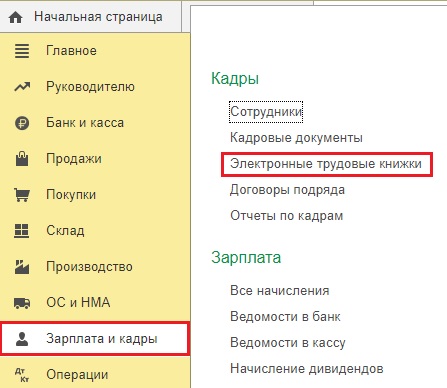Select the Зарплата и кадры menu section
The image size is (447, 388).
pyautogui.click(x=95, y=339)
